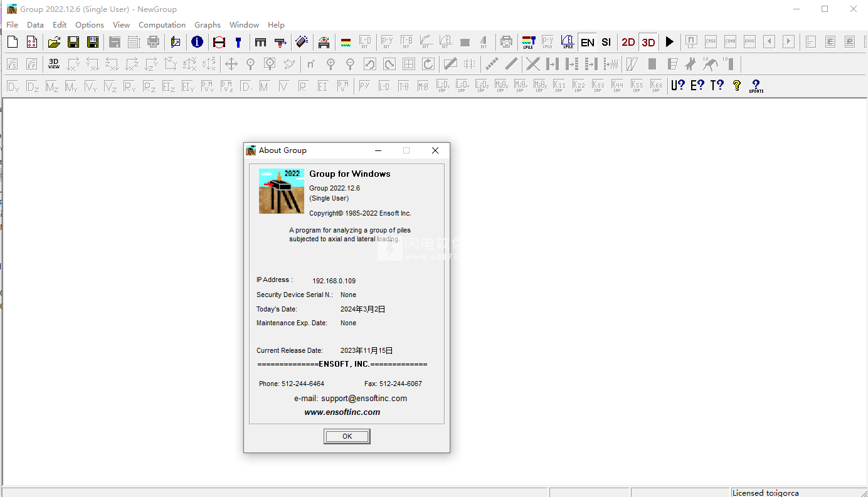
Task: Click the CASE toolbar icon
Action: coord(711,42)
